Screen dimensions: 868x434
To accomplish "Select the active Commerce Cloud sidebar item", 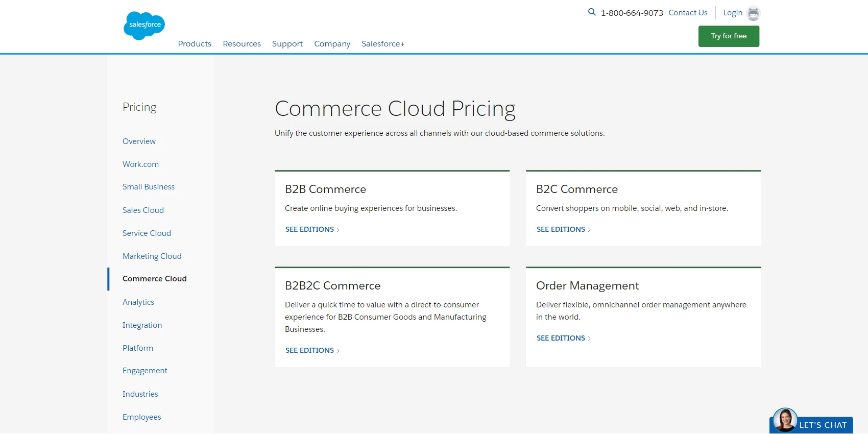I will 155,279.
